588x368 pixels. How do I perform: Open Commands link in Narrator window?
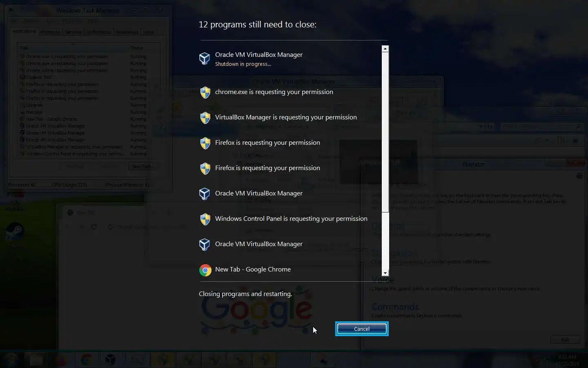coord(395,307)
